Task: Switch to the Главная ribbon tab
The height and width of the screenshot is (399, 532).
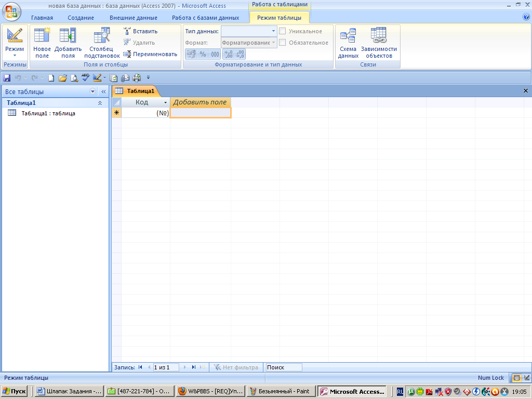Action: point(42,18)
